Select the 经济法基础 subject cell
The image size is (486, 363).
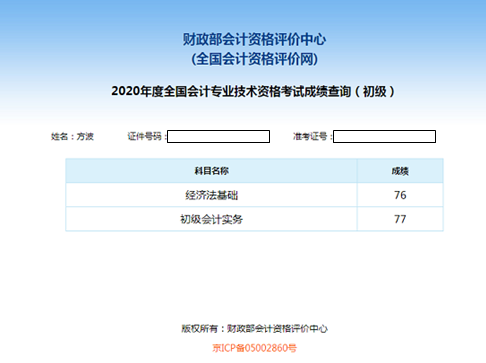coord(211,195)
